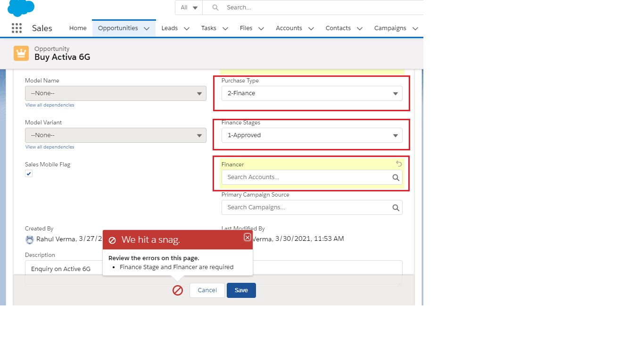Open the App Launcher waffle icon

coord(17,28)
